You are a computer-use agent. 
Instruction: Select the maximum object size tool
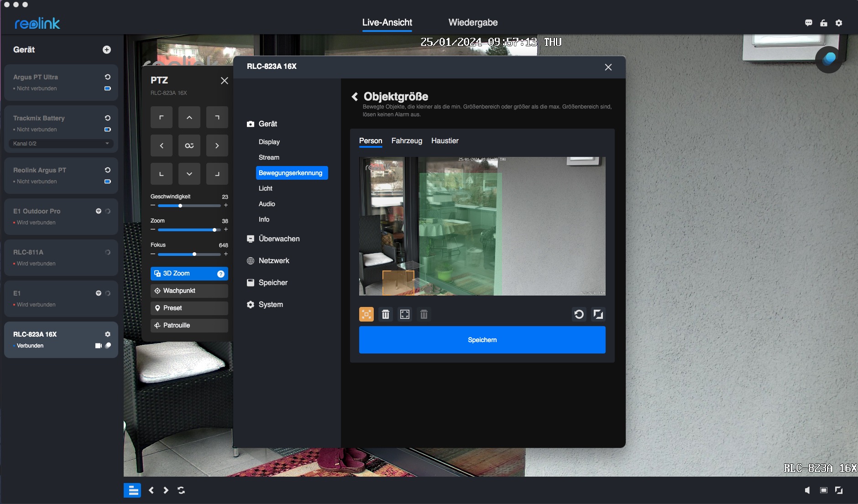pyautogui.click(x=405, y=314)
